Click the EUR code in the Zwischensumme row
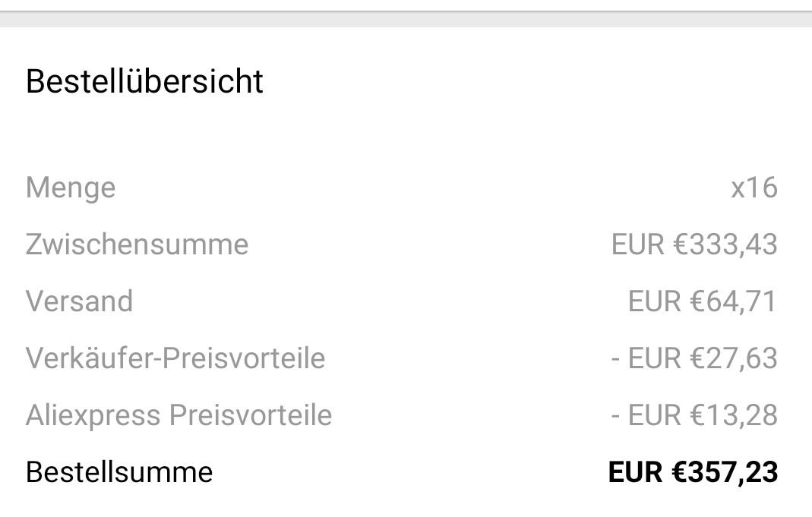This screenshot has width=812, height=517. (638, 244)
